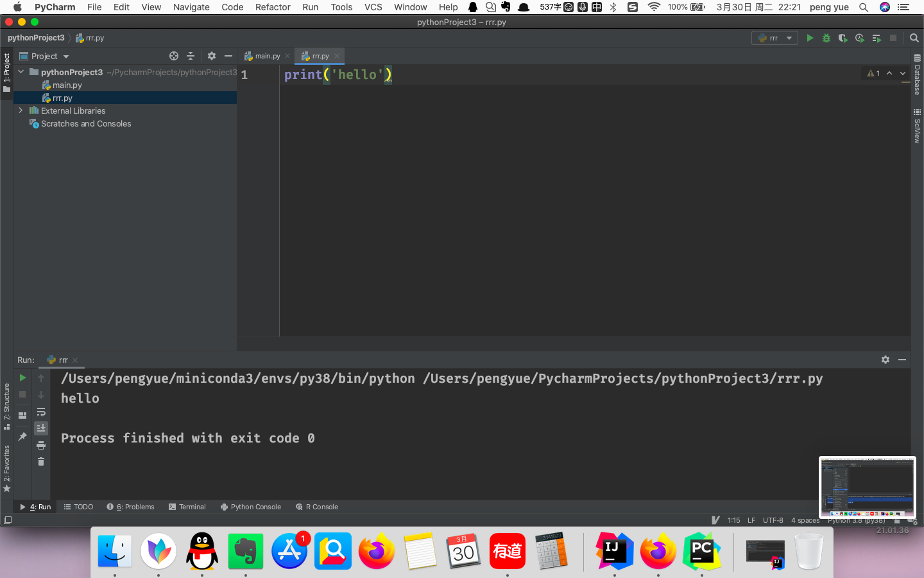Run rrr with coverage
The image size is (924, 578).
(843, 38)
